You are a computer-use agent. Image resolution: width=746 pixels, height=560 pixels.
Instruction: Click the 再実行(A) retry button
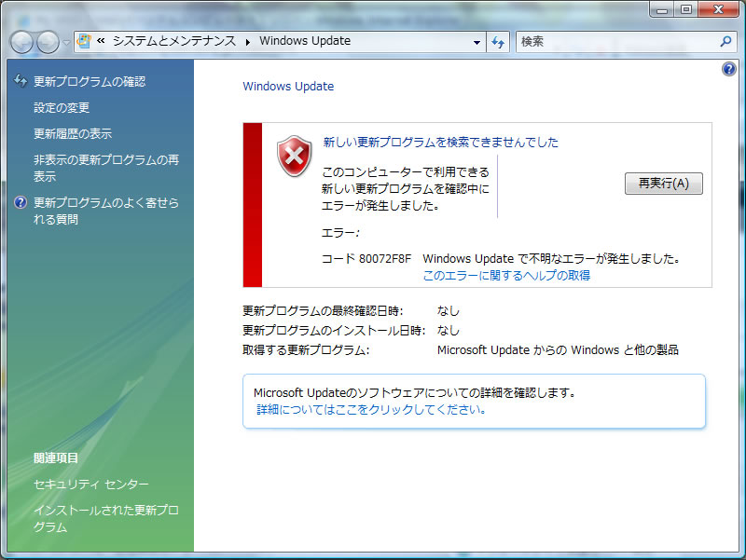(664, 184)
